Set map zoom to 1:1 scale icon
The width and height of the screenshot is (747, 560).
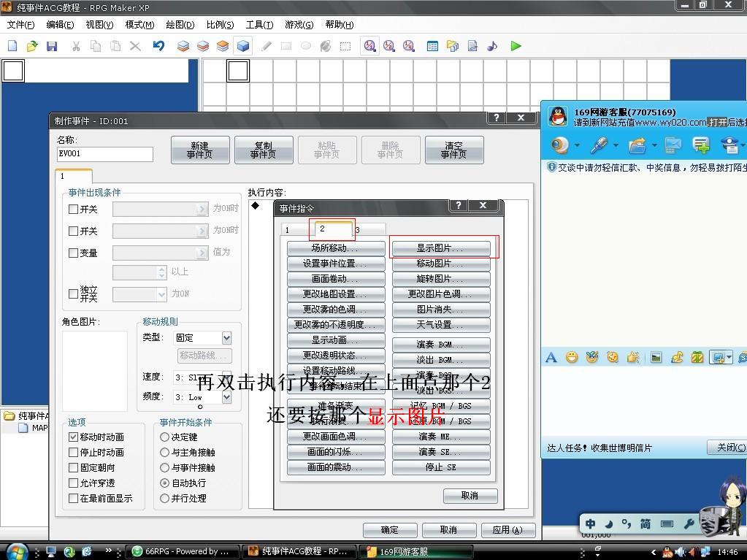coord(369,46)
